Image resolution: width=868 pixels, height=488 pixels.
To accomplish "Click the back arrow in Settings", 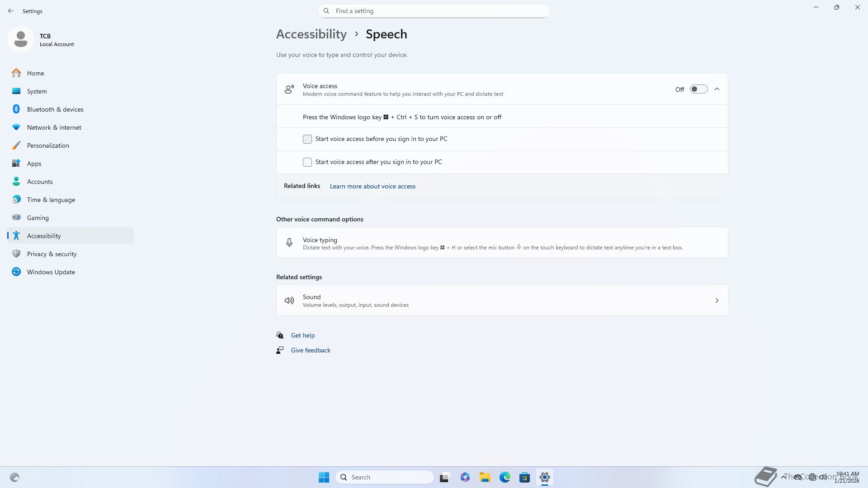I will pyautogui.click(x=11, y=11).
